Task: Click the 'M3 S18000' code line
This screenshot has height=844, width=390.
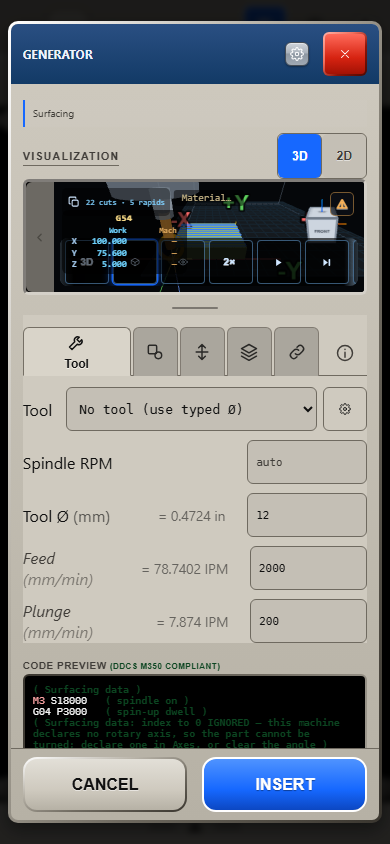Action: [60, 700]
